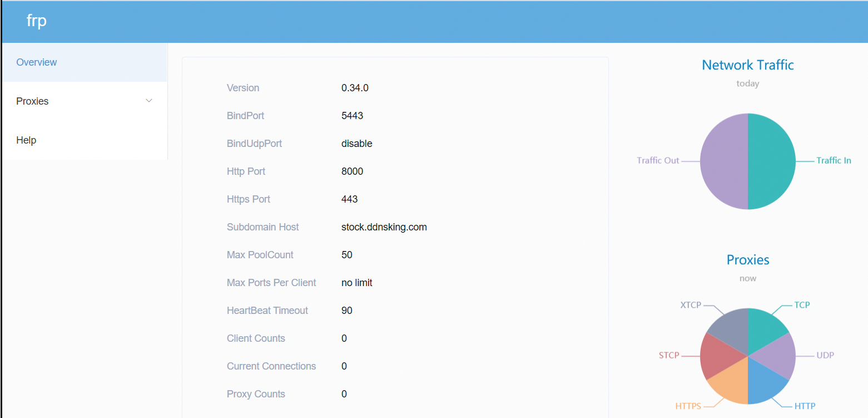This screenshot has height=418, width=868.
Task: Click the Max PoolCount label
Action: 260,255
